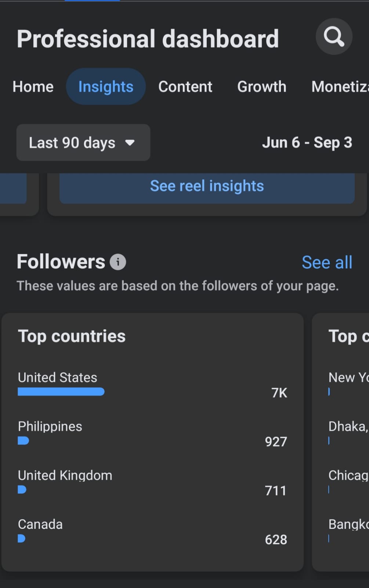Open search with the magnifier icon
The height and width of the screenshot is (588, 369).
pyautogui.click(x=334, y=37)
